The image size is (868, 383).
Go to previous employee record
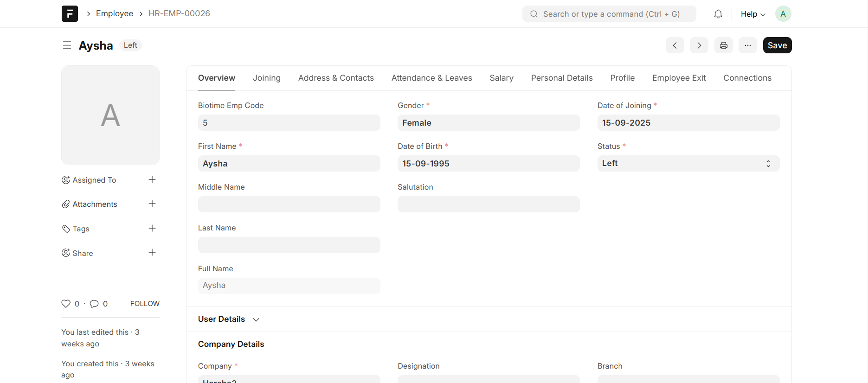point(675,45)
